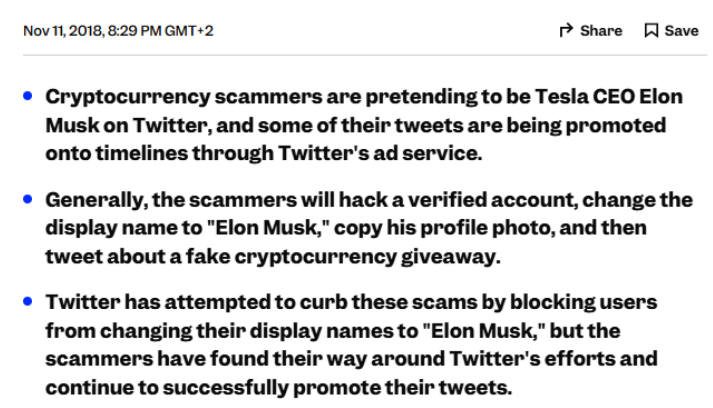The height and width of the screenshot is (408, 713).
Task: Select the second blue bullet dot
Action: point(28,199)
